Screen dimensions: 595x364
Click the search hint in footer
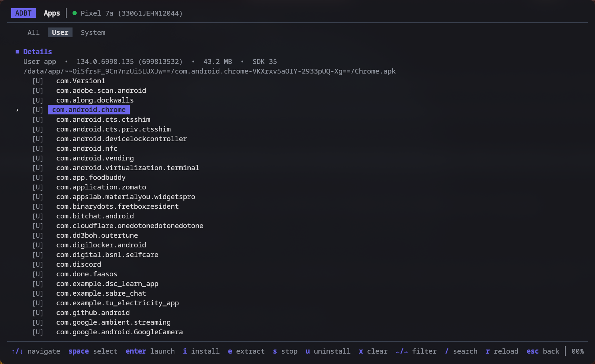coord(461,351)
